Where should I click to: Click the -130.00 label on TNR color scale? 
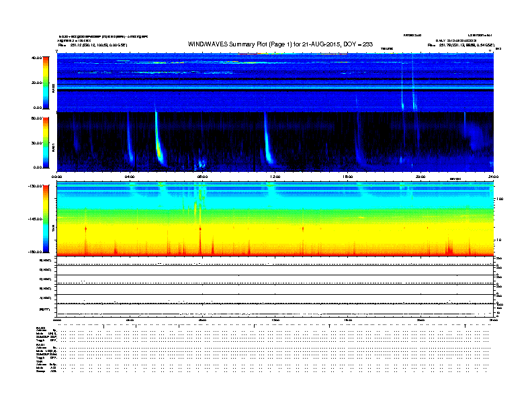(x=36, y=186)
